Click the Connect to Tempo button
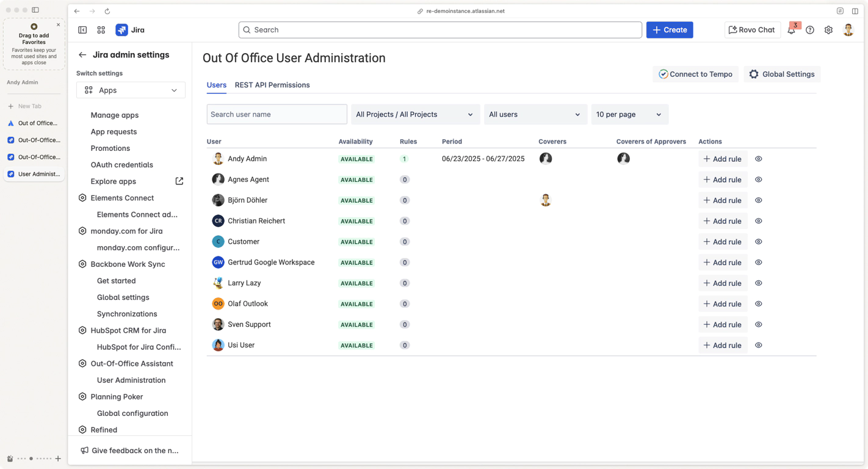Viewport: 868px width, 469px height. click(x=695, y=74)
